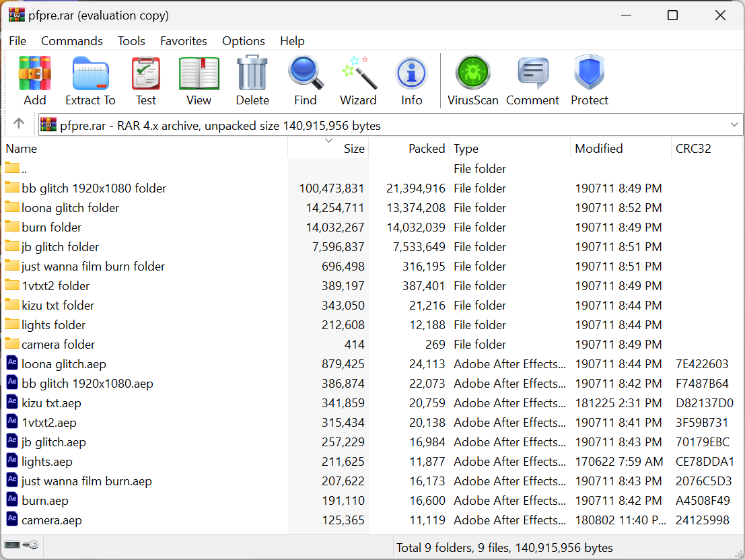
Task: Select the kizu txt.aep file
Action: [51, 403]
